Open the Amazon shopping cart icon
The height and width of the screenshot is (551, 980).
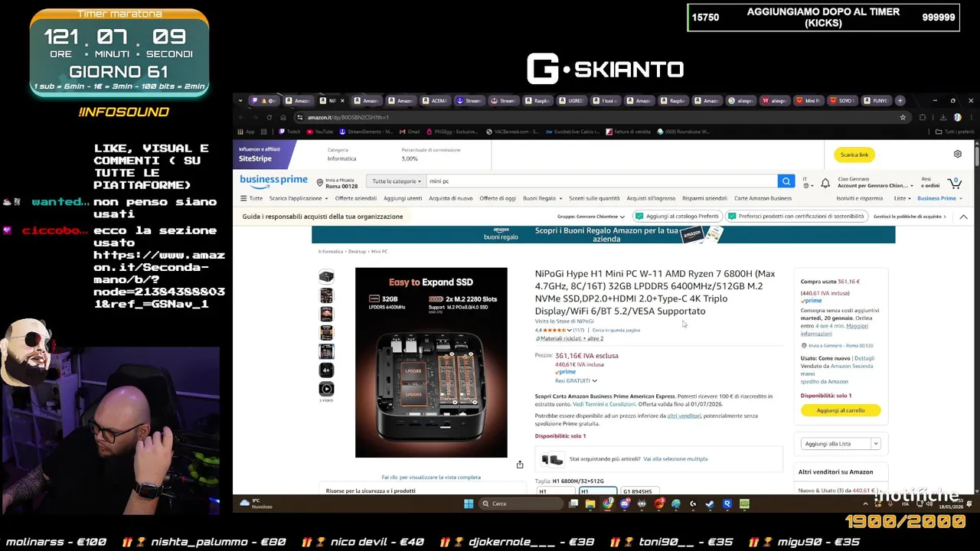[954, 183]
